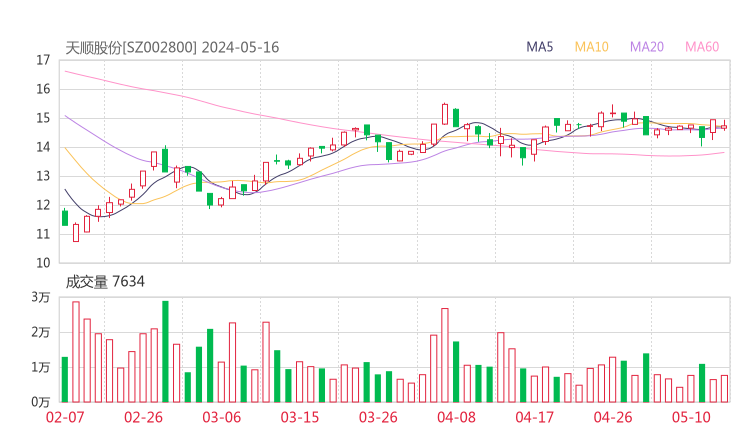Click the price axis value 12
740x440 pixels.
(43, 205)
